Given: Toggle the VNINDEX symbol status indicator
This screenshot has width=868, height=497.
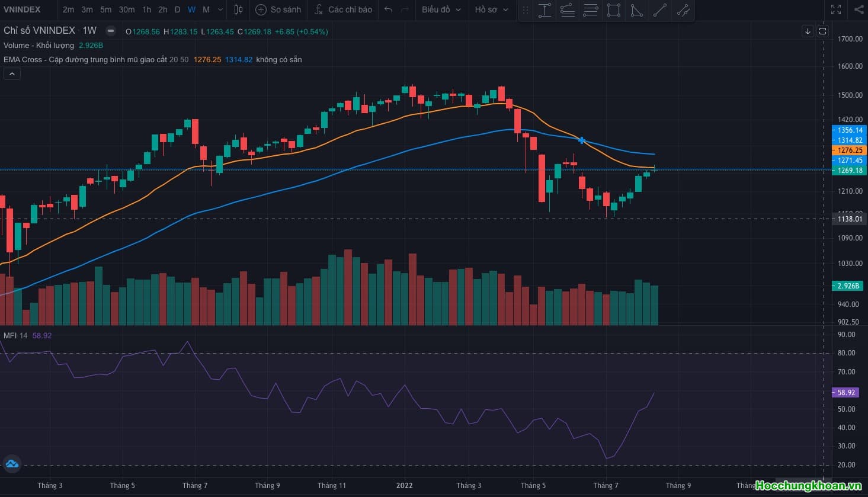Looking at the screenshot, I should pyautogui.click(x=110, y=31).
